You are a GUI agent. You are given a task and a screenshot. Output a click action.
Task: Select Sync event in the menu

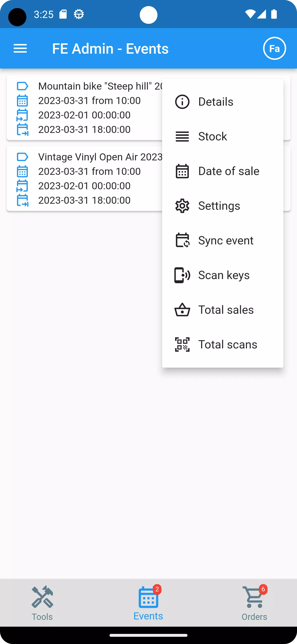226,240
